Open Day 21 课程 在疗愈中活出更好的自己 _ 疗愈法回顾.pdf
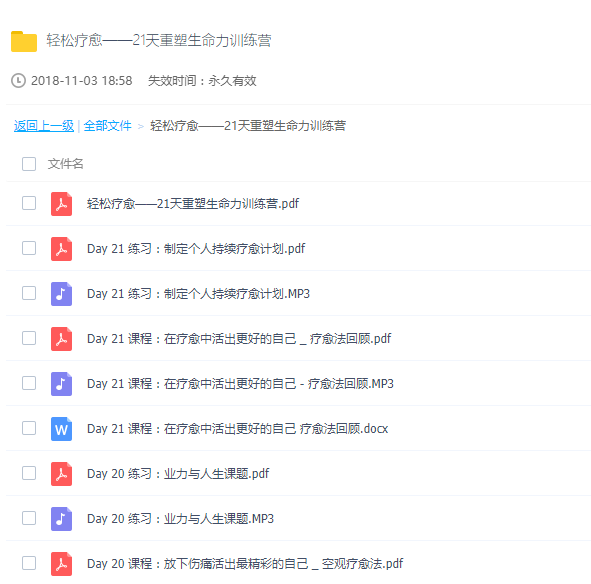This screenshot has height=584, width=591. pos(239,339)
